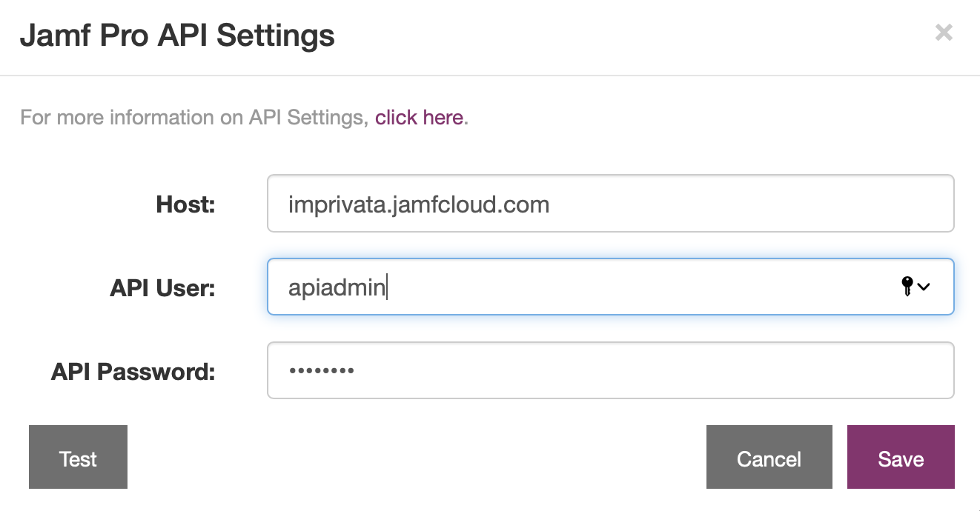Click the key icon in API User field

907,287
